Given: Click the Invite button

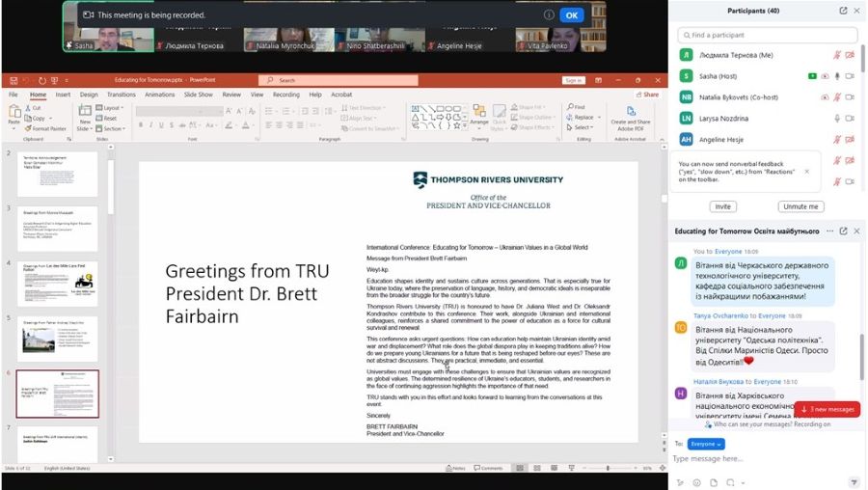Looking at the screenshot, I should tap(723, 206).
